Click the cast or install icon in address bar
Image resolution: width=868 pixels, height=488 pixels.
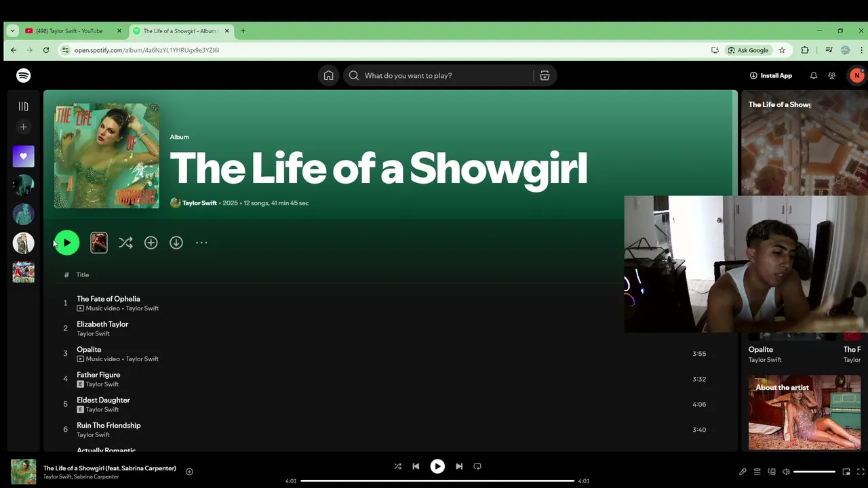click(715, 50)
